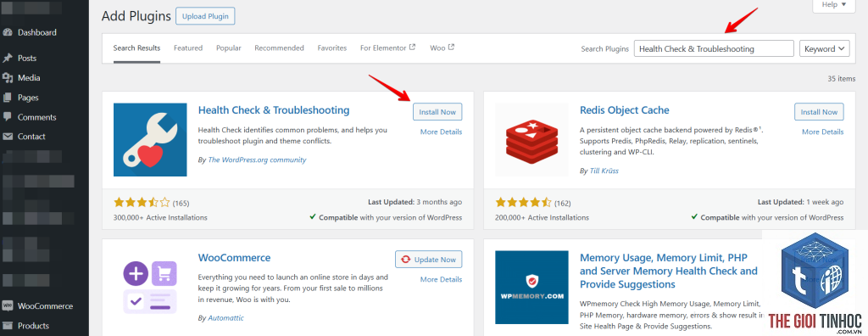Click external link icon next to Woo tab

(451, 48)
